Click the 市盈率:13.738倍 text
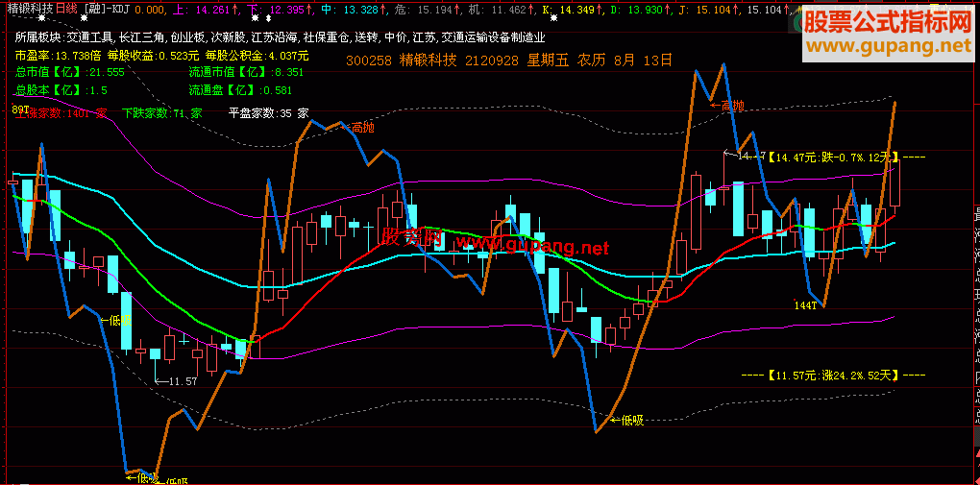This screenshot has height=485, width=980. [x=58, y=55]
